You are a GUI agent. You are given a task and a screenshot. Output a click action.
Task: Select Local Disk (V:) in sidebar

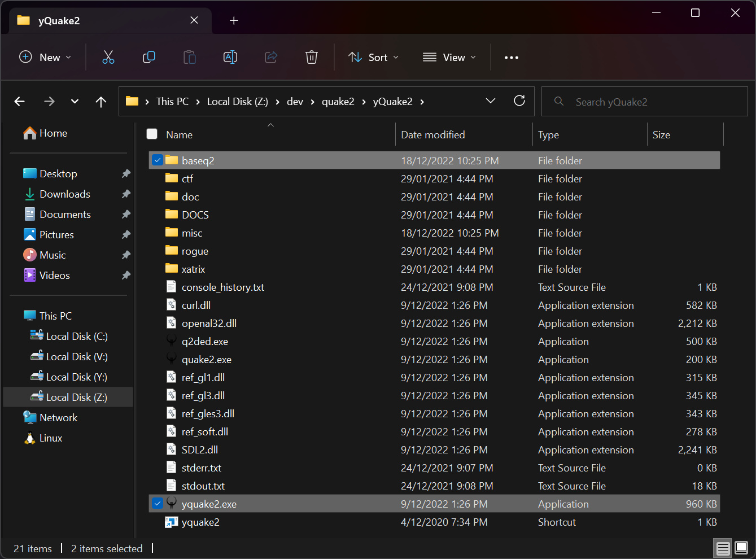pyautogui.click(x=69, y=357)
